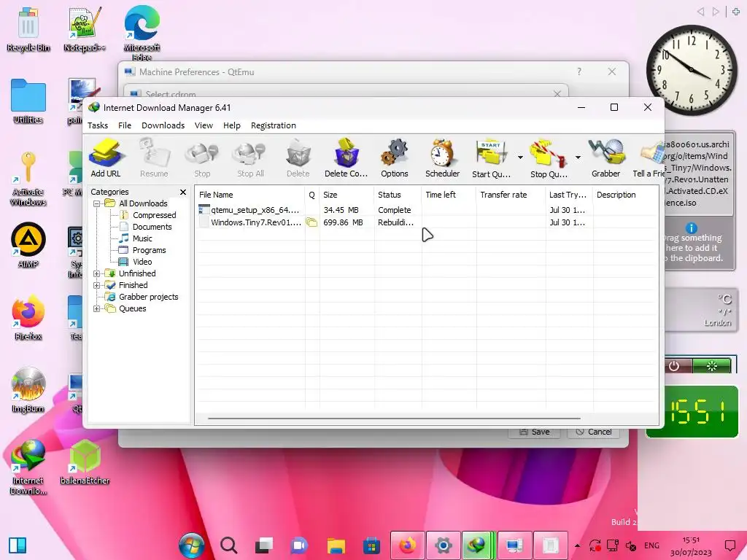Open the View menu
This screenshot has height=560, width=747.
204,125
